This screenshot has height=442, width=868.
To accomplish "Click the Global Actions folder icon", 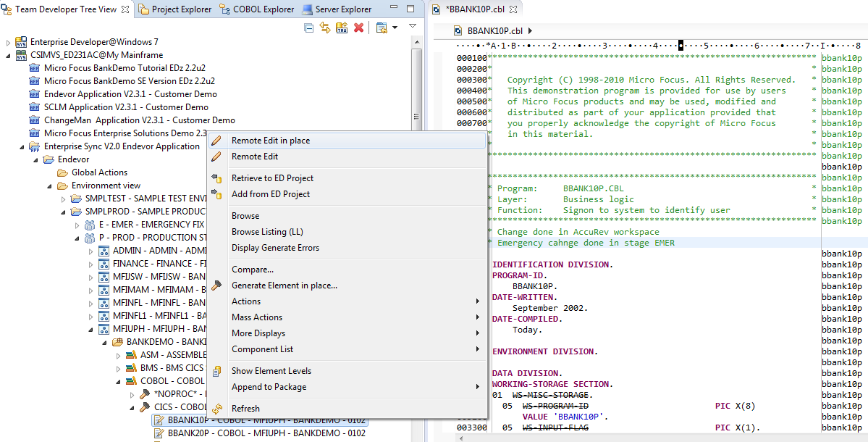I will (62, 172).
